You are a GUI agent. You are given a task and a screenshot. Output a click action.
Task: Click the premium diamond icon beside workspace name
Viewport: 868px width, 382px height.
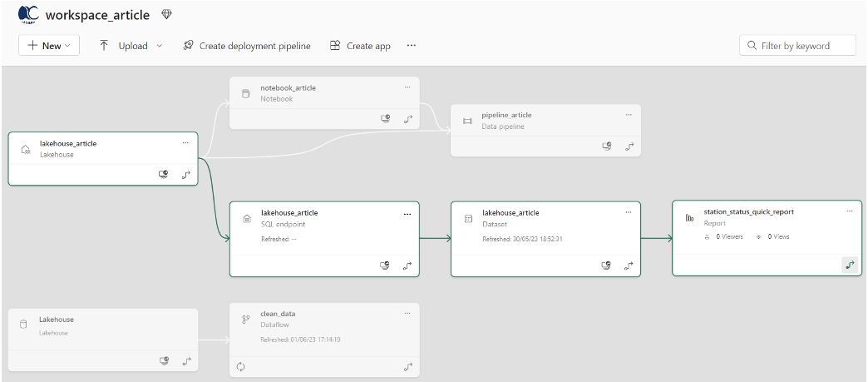pyautogui.click(x=166, y=15)
